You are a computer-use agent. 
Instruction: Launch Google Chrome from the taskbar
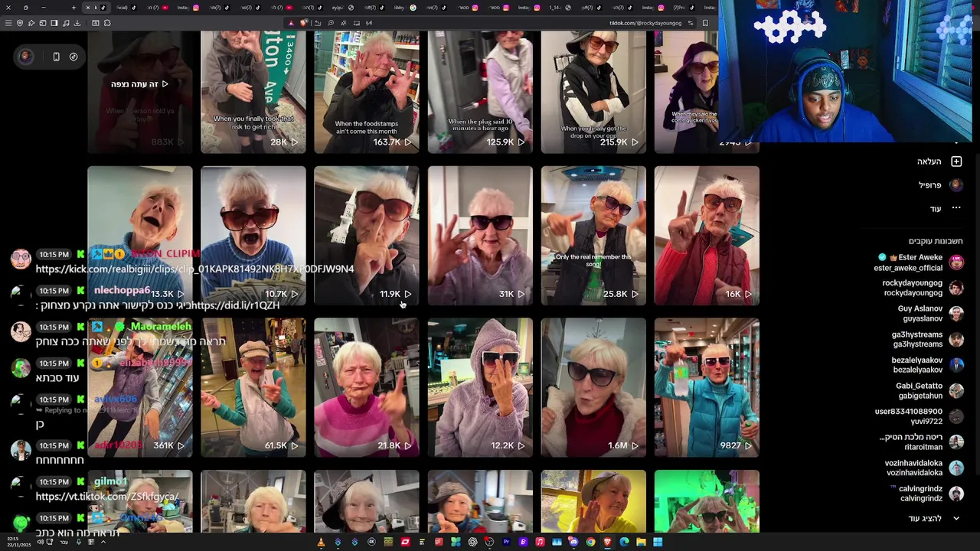point(590,542)
